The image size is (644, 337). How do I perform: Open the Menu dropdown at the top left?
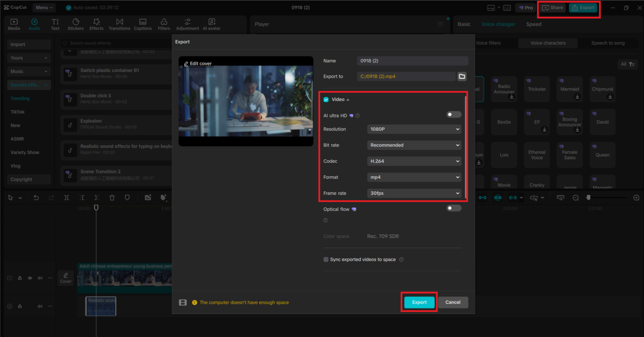coord(44,7)
